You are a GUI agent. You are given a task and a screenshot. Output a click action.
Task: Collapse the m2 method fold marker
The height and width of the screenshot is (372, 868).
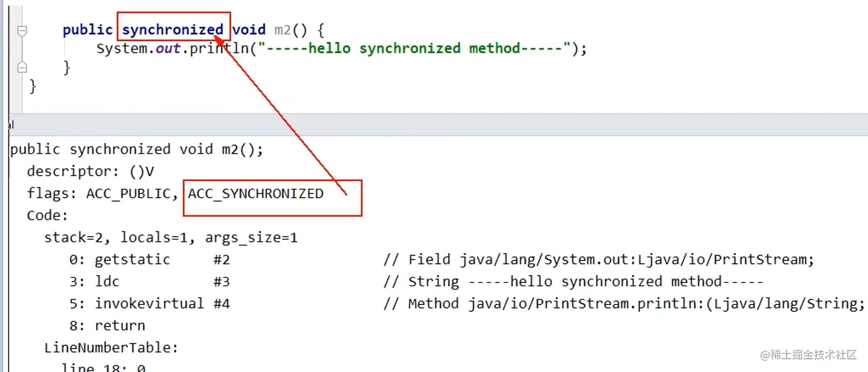point(22,31)
